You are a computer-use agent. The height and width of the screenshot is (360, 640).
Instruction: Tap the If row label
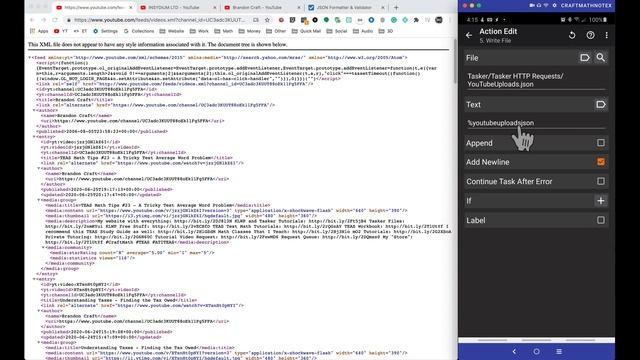point(469,201)
